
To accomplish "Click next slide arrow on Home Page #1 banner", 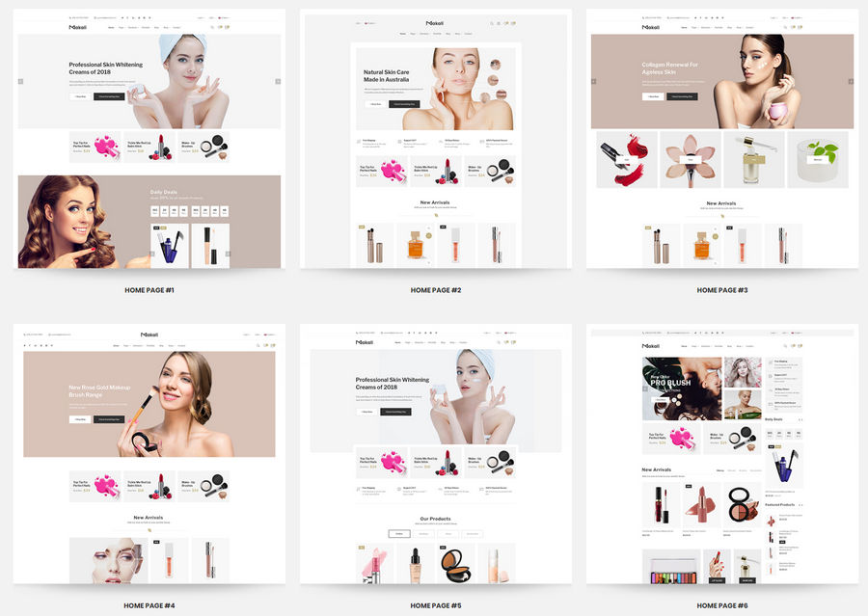I will pos(278,81).
